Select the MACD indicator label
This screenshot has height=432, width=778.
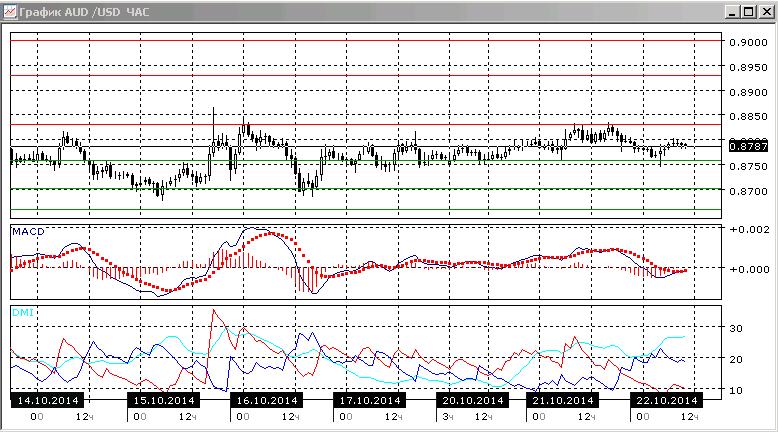tap(28, 231)
